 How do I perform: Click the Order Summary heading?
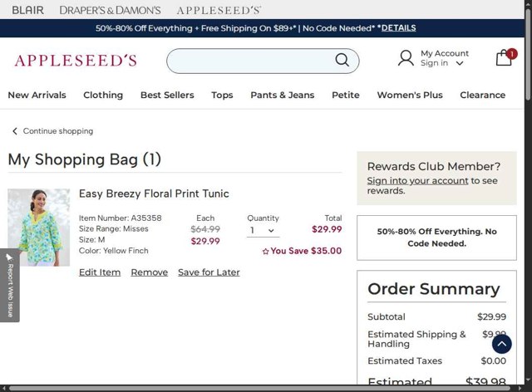click(x=434, y=289)
